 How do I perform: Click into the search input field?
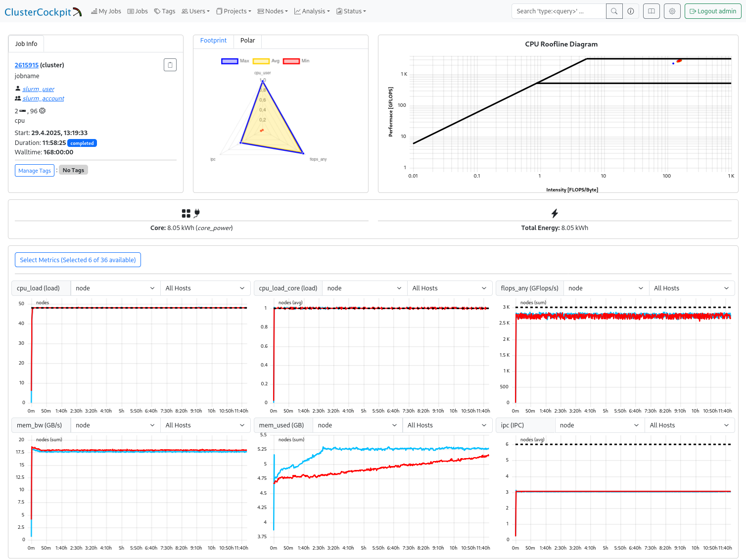click(x=559, y=11)
